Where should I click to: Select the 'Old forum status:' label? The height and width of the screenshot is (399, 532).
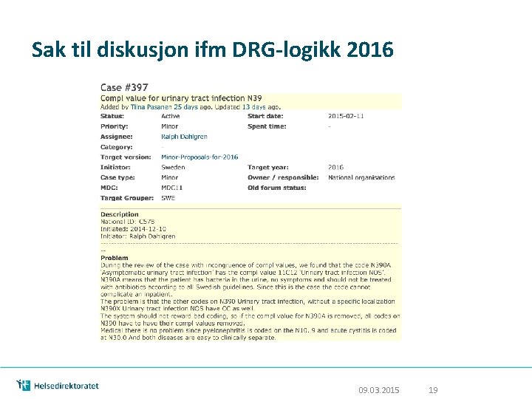277,188
